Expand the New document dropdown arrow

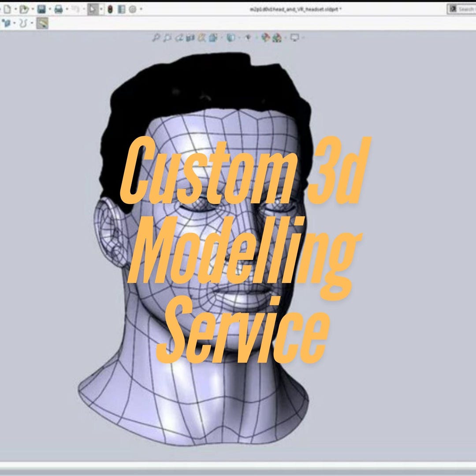(x=16, y=9)
